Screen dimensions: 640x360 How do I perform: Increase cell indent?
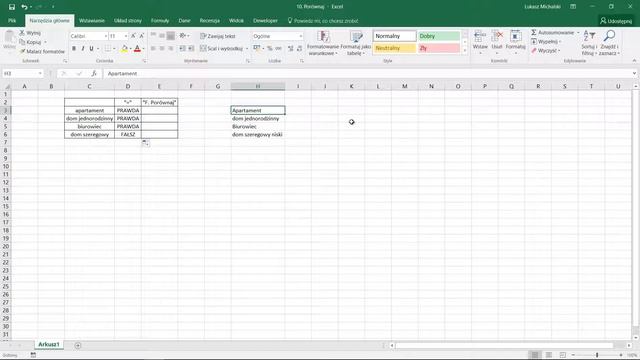(191, 49)
